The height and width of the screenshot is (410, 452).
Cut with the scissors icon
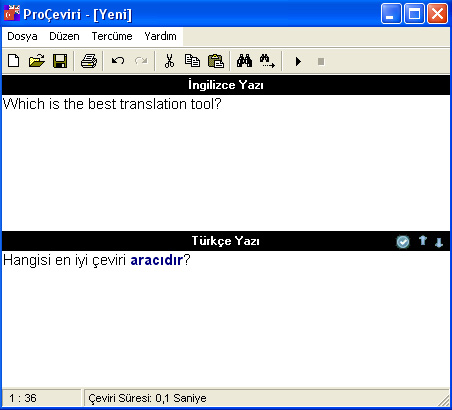point(169,61)
